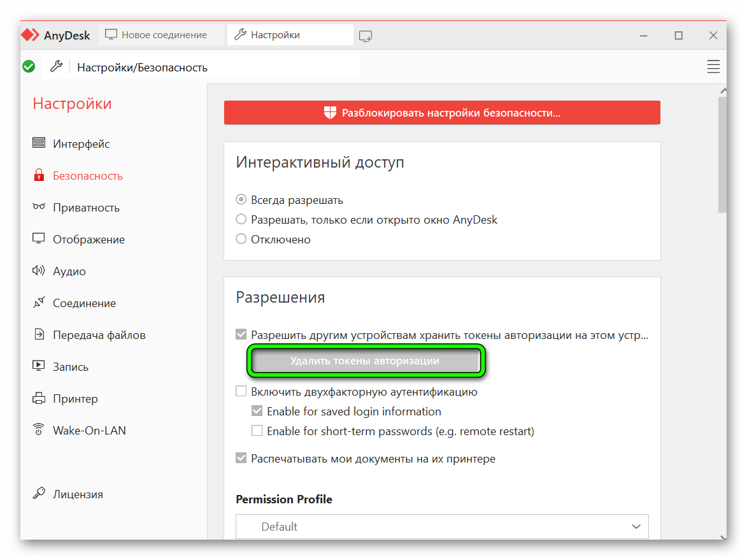This screenshot has width=747, height=560.
Task: Open the Отображение settings section
Action: (89, 240)
